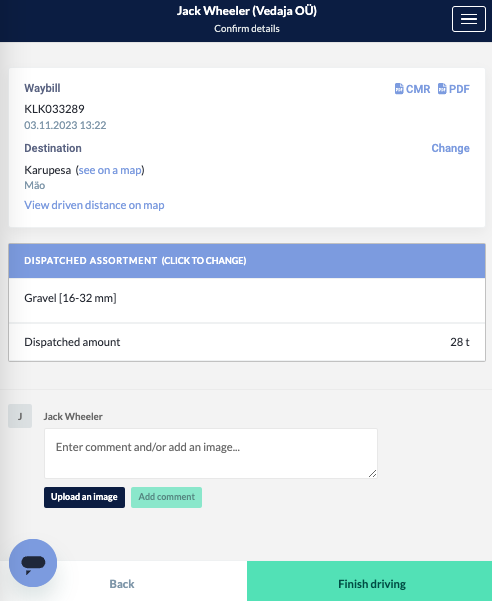This screenshot has width=492, height=601.
Task: Click the comment box resize handle
Action: [x=372, y=474]
